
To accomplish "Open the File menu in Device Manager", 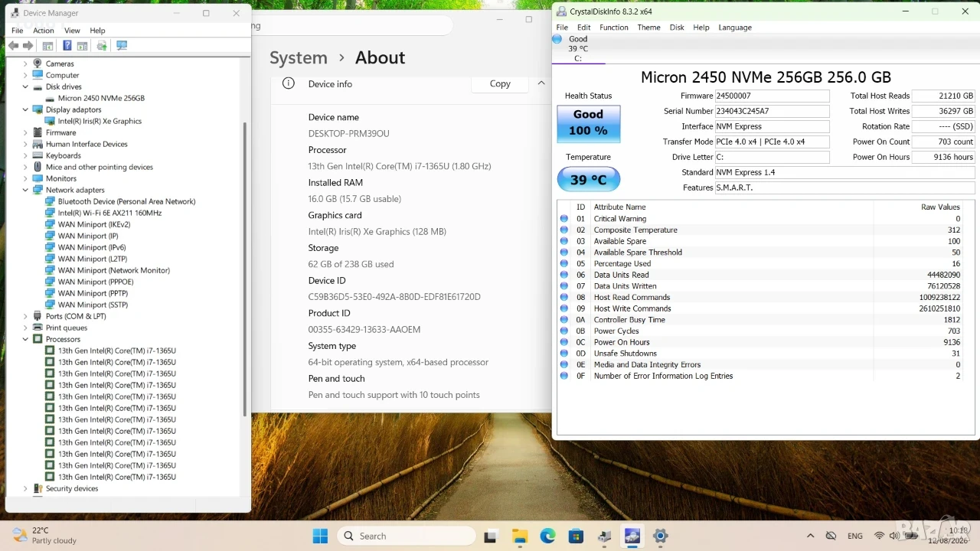I will click(x=17, y=31).
